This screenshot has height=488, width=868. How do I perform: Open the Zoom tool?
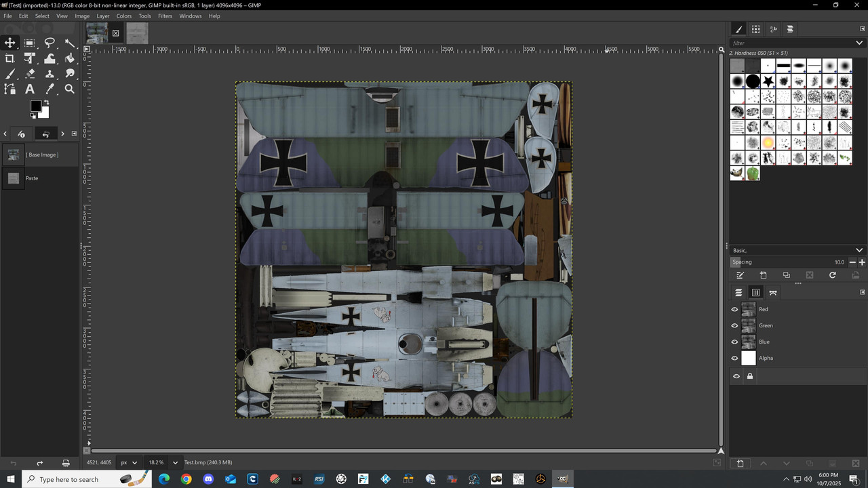click(x=69, y=89)
